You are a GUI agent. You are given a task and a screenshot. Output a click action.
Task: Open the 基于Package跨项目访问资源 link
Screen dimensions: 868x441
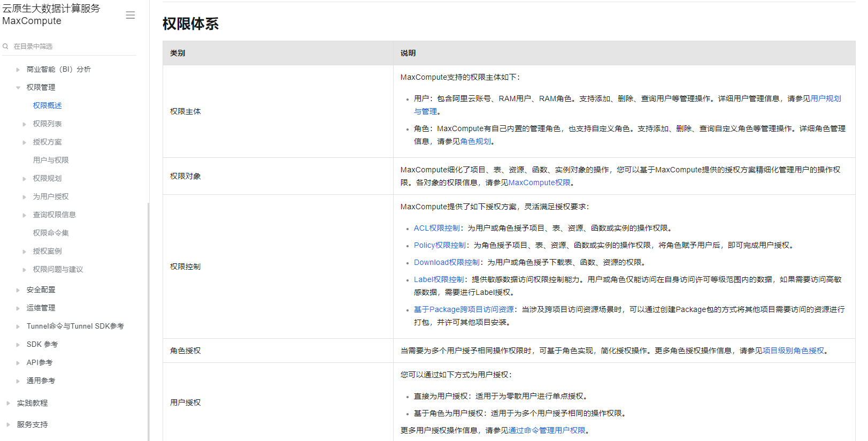click(464, 309)
